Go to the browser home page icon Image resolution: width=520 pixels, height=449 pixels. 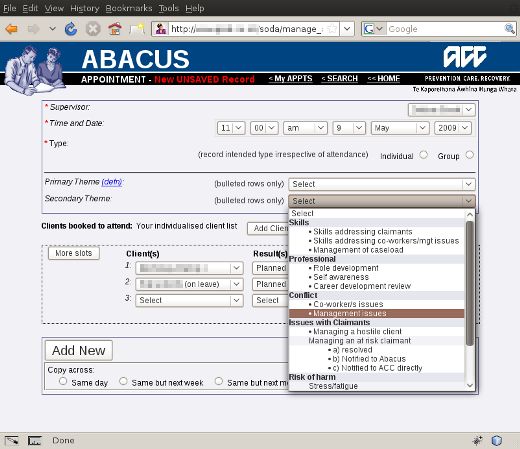(x=115, y=29)
